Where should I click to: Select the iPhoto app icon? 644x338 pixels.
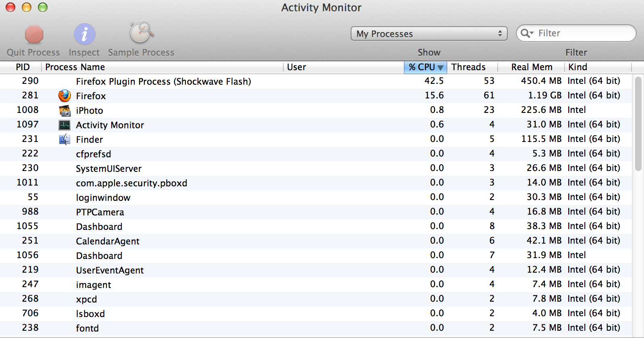(64, 110)
